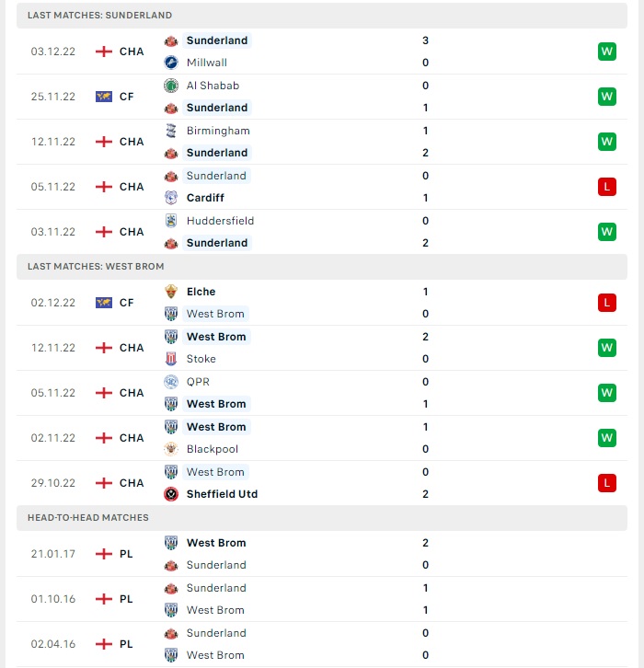Select the Head-to-Head Matches section header
Image resolution: width=644 pixels, height=668 pixels.
(x=322, y=518)
